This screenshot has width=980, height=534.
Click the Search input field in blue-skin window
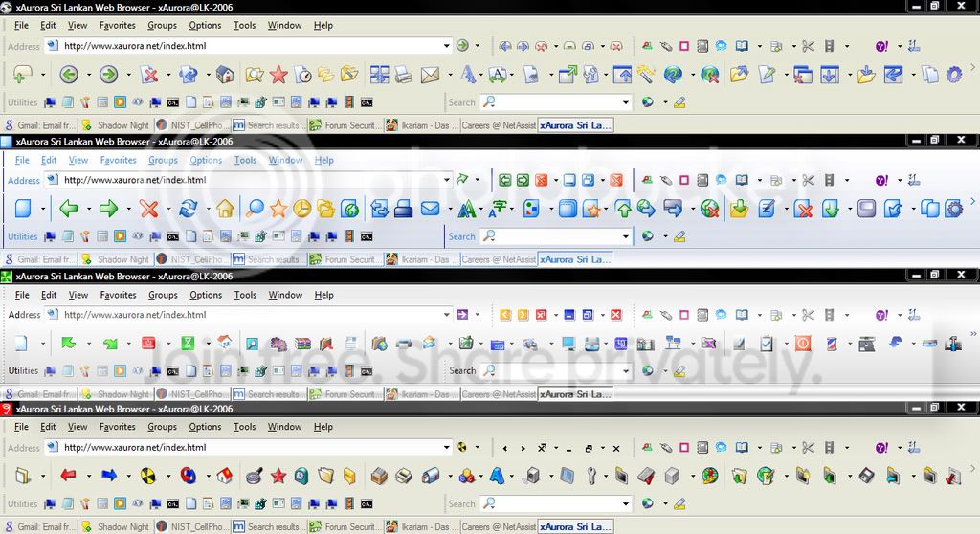[x=555, y=236]
